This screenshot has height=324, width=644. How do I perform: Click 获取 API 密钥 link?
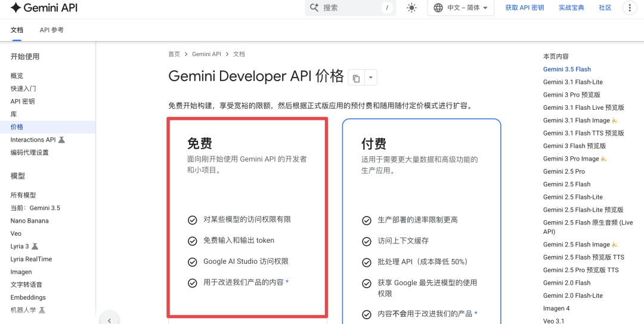point(525,8)
